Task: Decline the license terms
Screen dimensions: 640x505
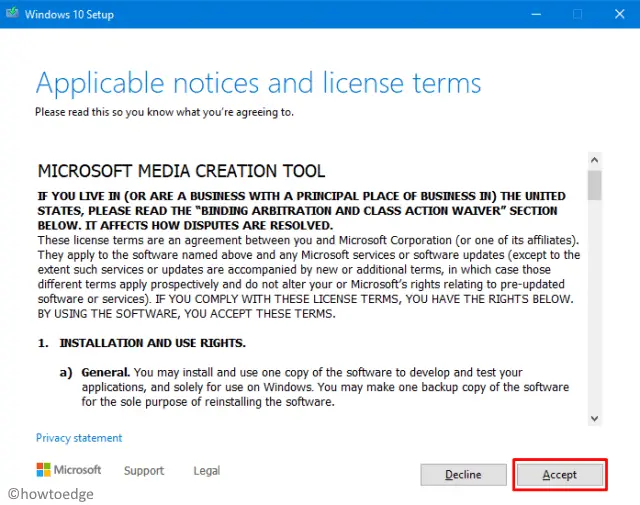Action: tap(463, 474)
